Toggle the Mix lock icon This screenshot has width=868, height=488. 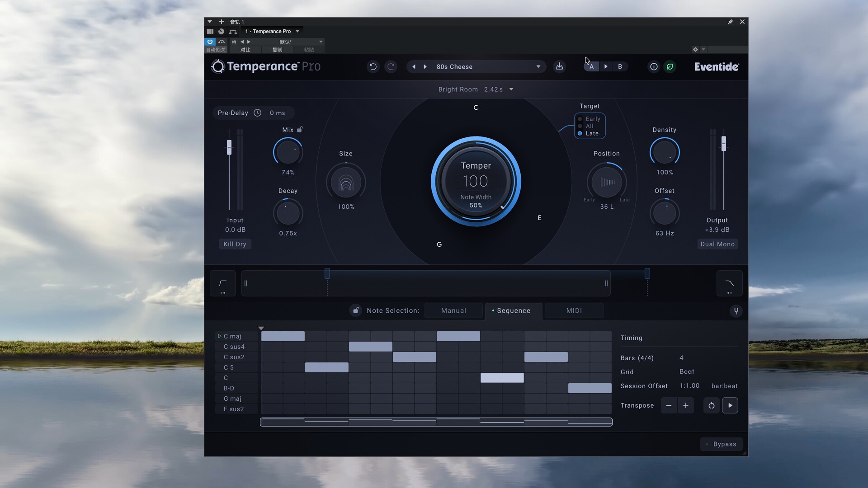coord(300,130)
